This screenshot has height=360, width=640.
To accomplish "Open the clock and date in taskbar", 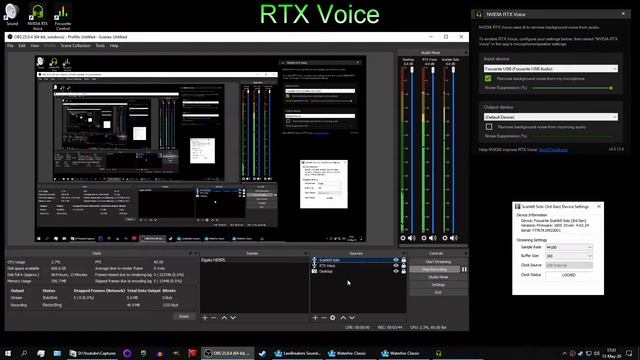I will pyautogui.click(x=611, y=353).
